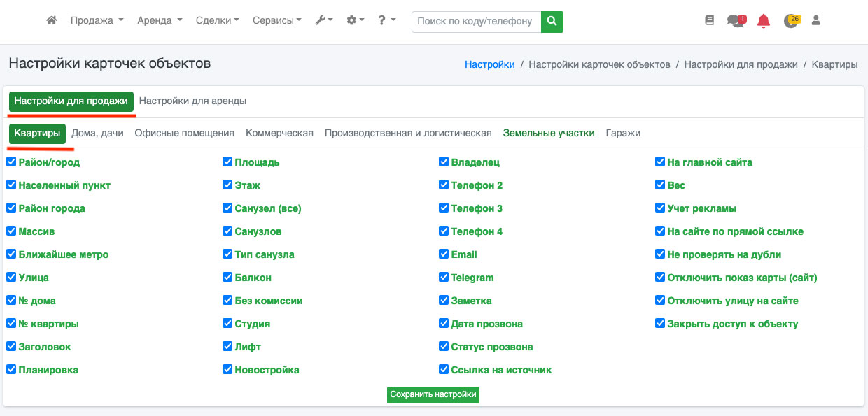Open the book icon in header

pyautogui.click(x=709, y=21)
